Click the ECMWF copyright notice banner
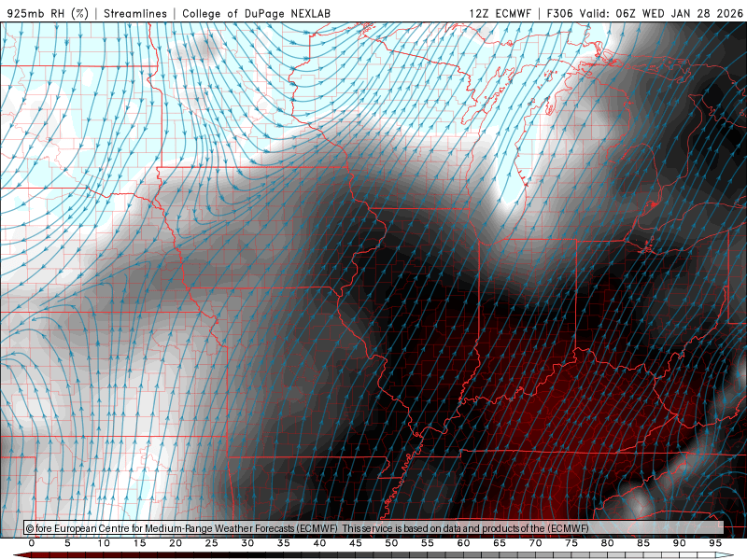The height and width of the screenshot is (560, 747). click(x=373, y=527)
